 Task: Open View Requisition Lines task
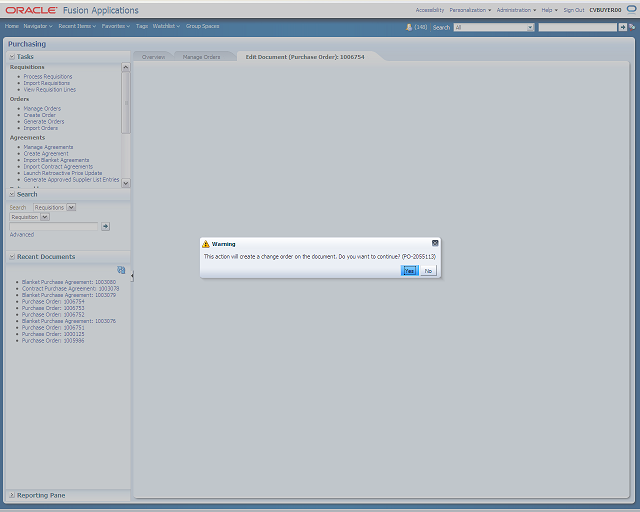click(49, 90)
